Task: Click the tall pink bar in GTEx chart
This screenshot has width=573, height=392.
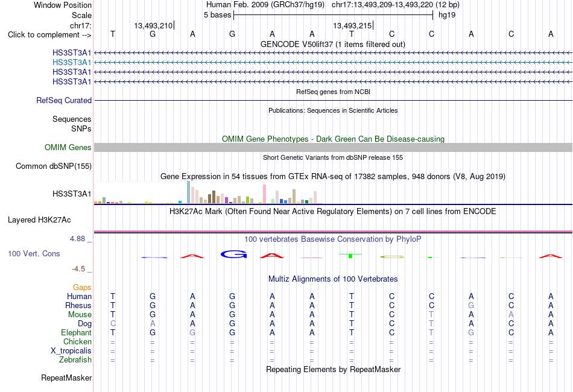Action: pyautogui.click(x=264, y=194)
